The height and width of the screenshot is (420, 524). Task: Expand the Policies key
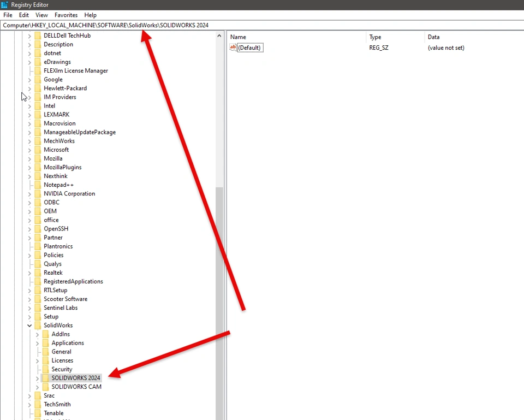point(29,255)
